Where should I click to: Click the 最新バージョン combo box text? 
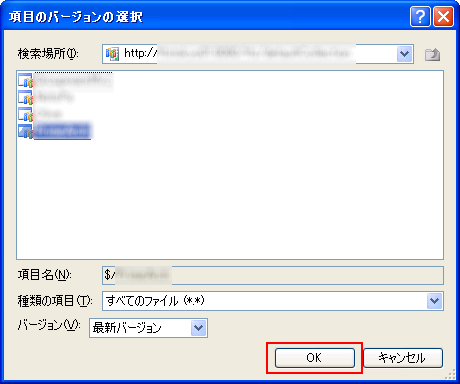coord(127,328)
